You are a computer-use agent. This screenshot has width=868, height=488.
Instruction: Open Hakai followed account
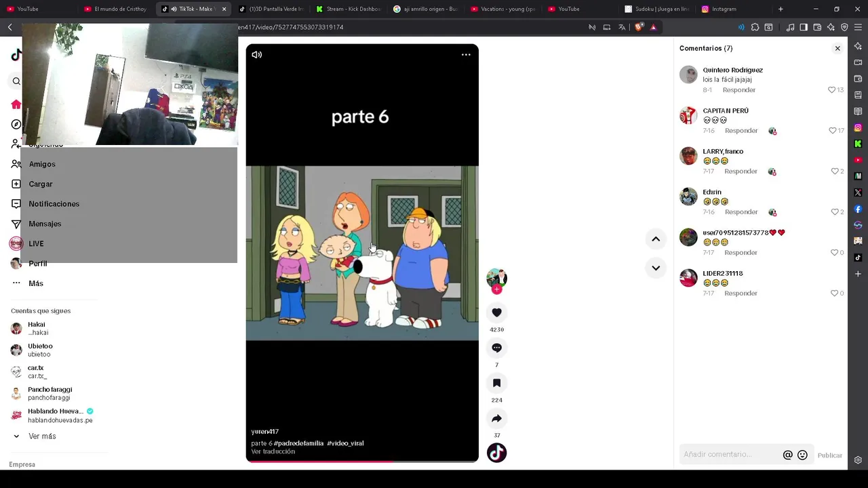click(37, 329)
